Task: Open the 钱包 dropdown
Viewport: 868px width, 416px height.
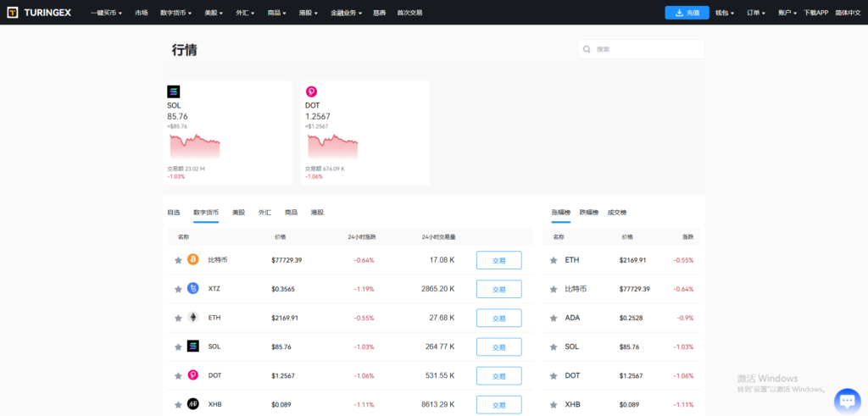Action: pyautogui.click(x=725, y=13)
